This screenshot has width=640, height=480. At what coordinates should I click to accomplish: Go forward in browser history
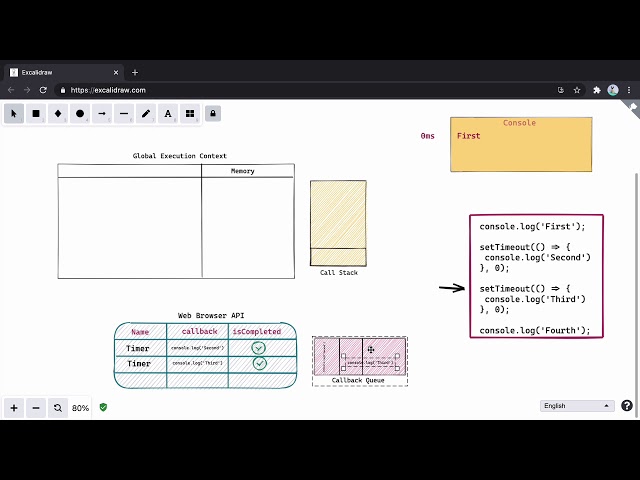pos(27,90)
